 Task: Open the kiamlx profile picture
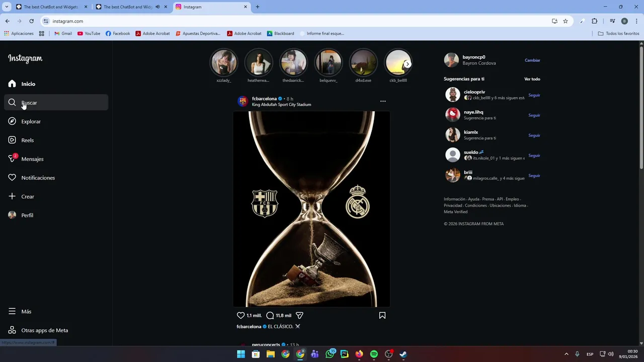pyautogui.click(x=453, y=135)
